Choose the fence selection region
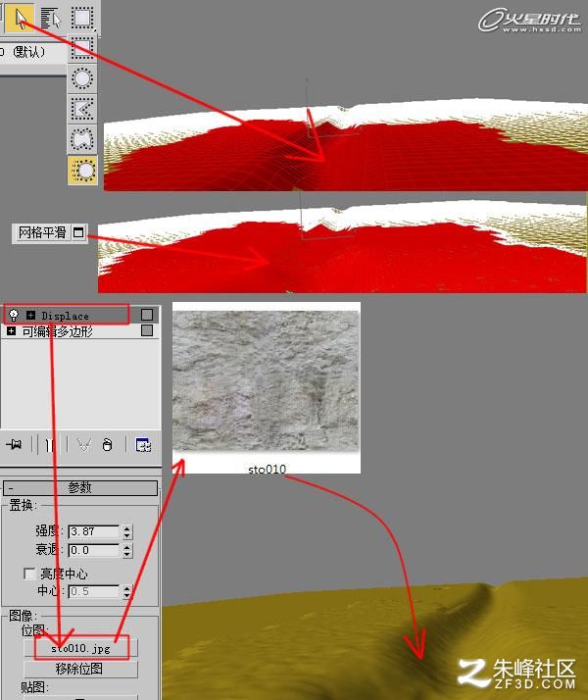 pos(82,109)
